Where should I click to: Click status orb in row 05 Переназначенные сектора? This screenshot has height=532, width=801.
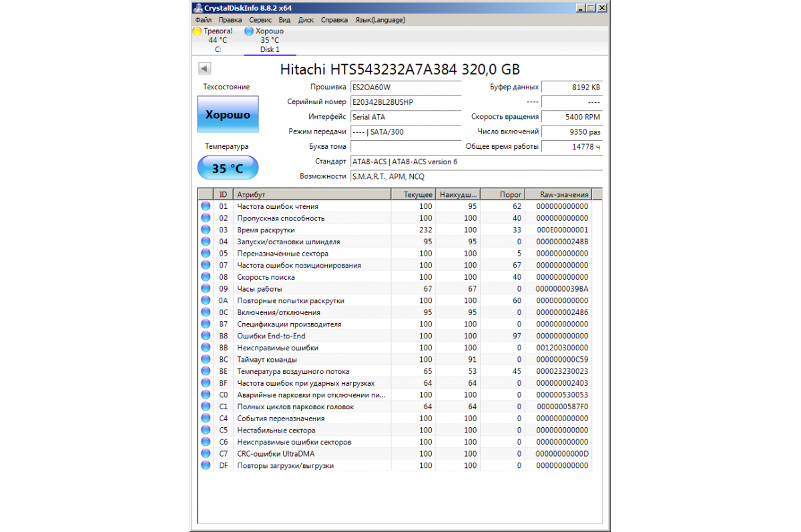(x=206, y=254)
